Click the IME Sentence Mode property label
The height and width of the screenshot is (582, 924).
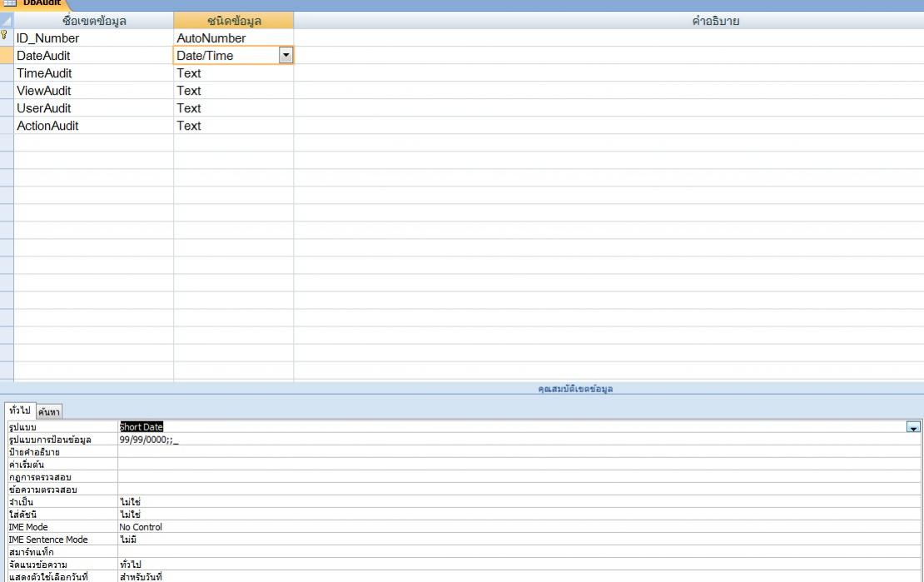(x=48, y=539)
